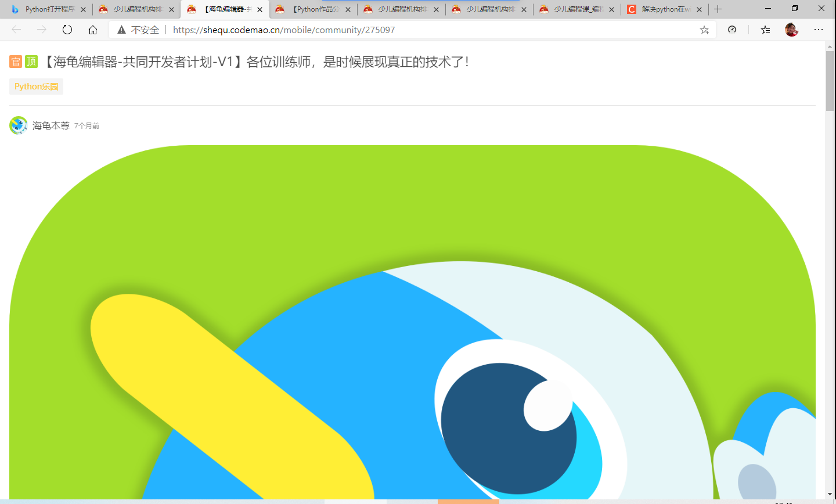Viewport: 836px width, 504px height.
Task: Go to the browser home page
Action: [93, 30]
